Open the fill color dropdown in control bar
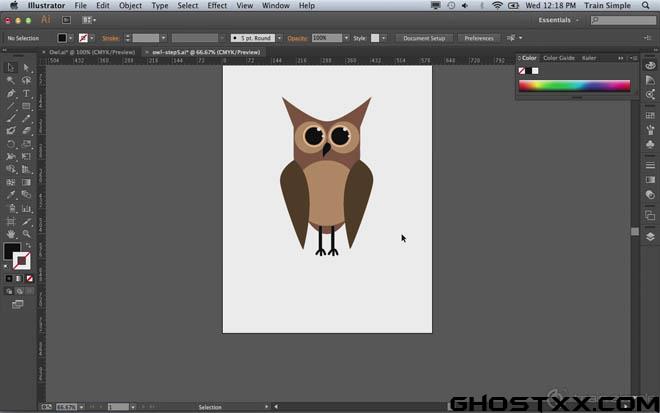Screen dimensions: 660x413 (x=71, y=38)
